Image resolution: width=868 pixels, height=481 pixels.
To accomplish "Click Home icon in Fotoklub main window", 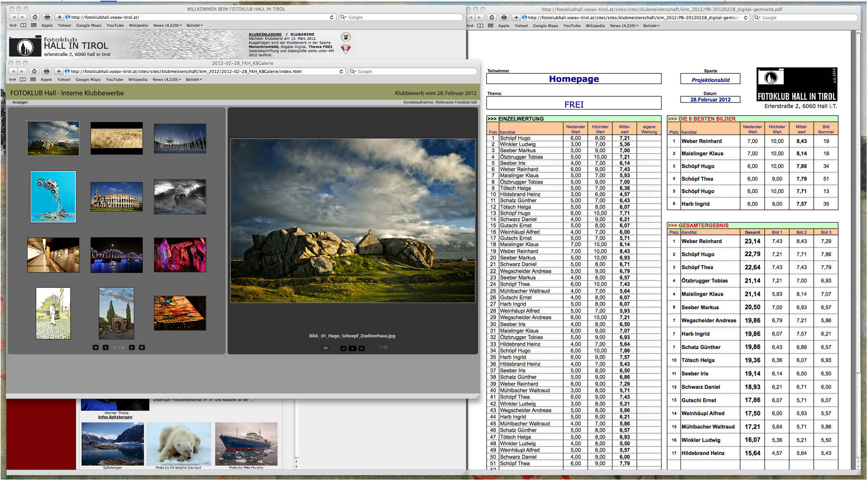I will pos(35,17).
